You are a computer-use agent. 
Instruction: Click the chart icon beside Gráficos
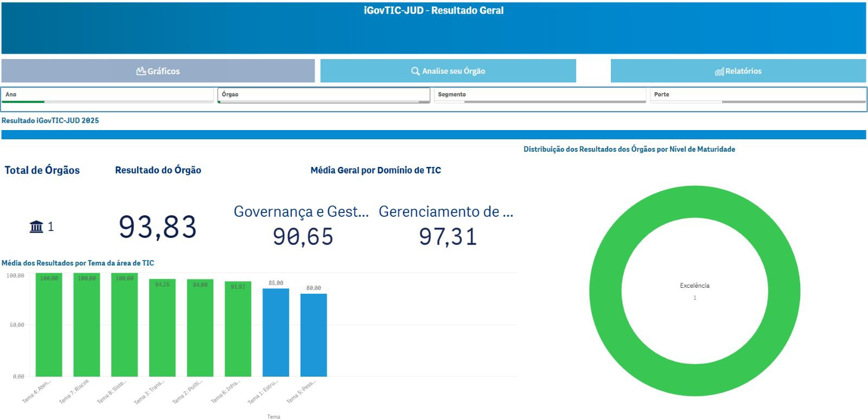141,71
